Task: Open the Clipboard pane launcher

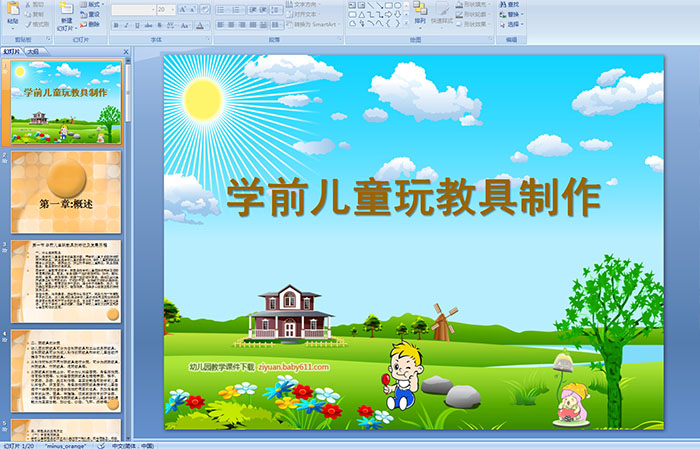Action: tap(49, 39)
